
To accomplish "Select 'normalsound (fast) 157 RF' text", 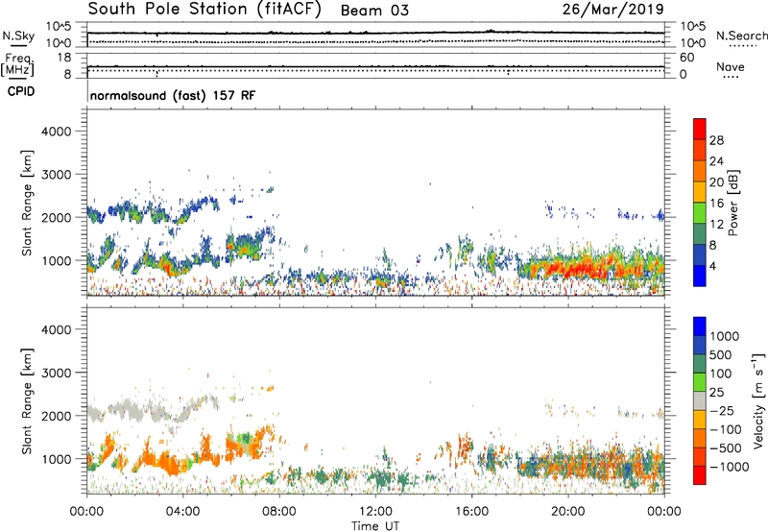I will click(x=173, y=95).
